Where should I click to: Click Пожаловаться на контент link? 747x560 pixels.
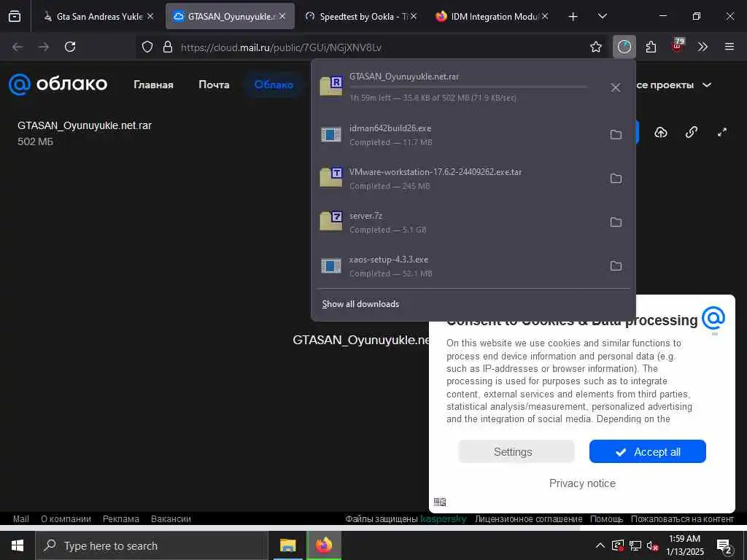[682, 519]
